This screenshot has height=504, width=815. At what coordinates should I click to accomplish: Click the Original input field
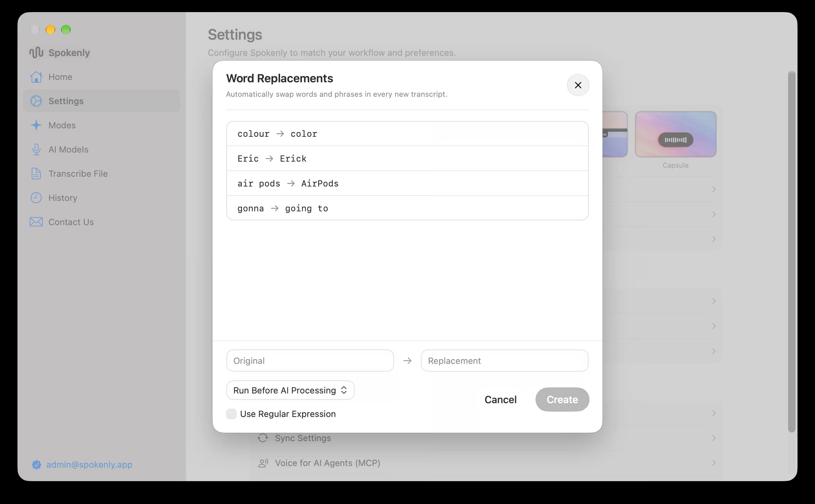310,361
